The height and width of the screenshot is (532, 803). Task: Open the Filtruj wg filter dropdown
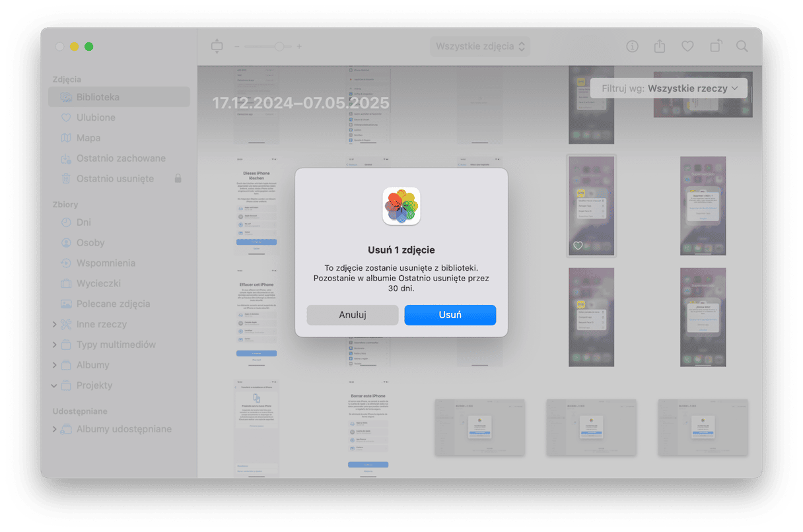click(x=669, y=88)
